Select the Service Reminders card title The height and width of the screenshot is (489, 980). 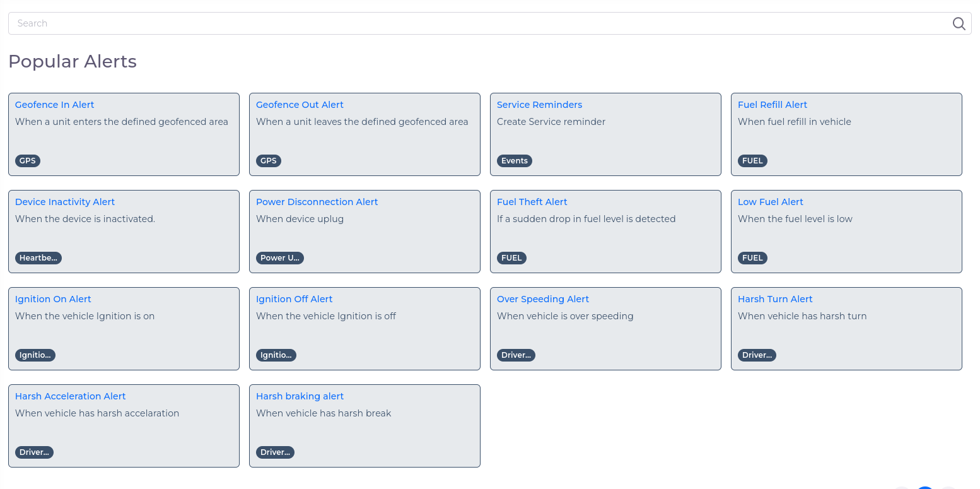point(539,105)
